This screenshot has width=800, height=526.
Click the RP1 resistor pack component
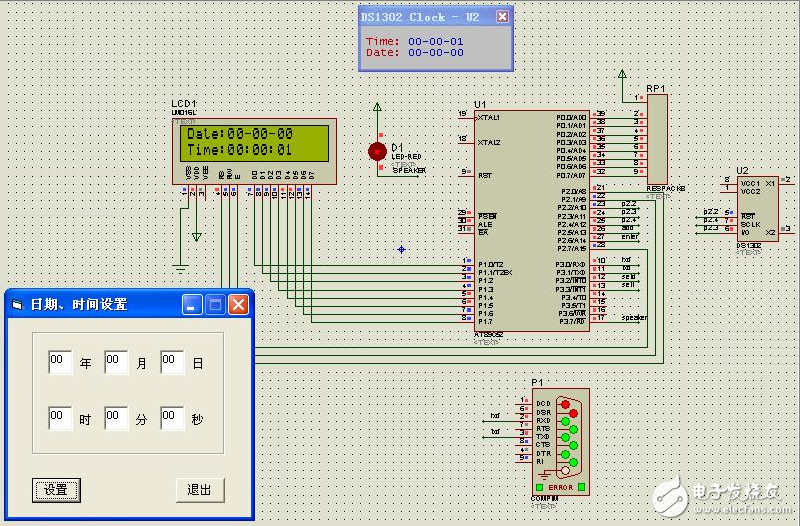click(657, 142)
